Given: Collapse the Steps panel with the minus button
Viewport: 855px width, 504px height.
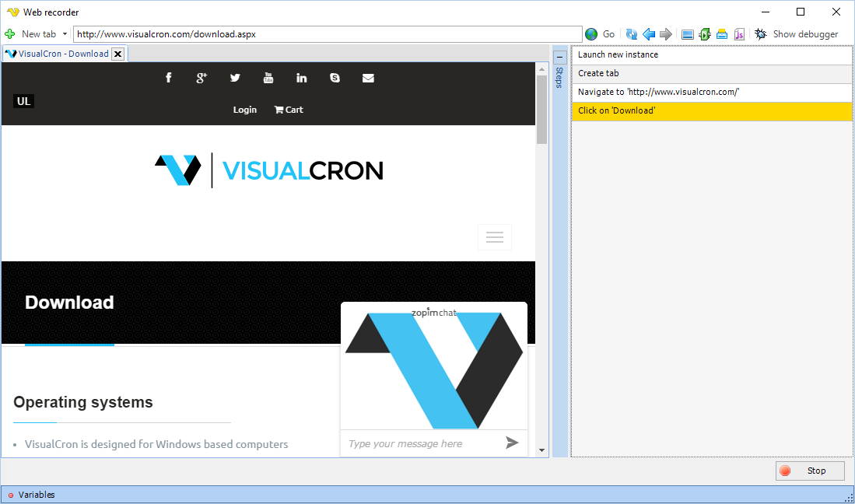Looking at the screenshot, I should 559,56.
